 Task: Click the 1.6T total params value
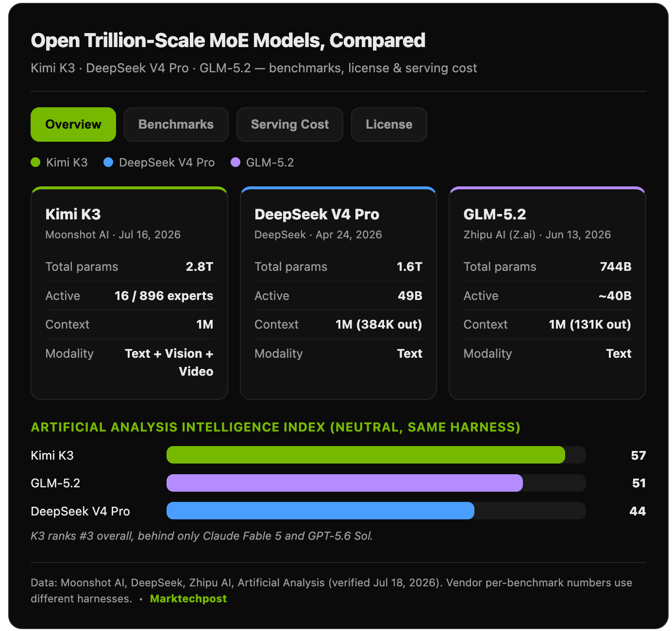pos(409,266)
